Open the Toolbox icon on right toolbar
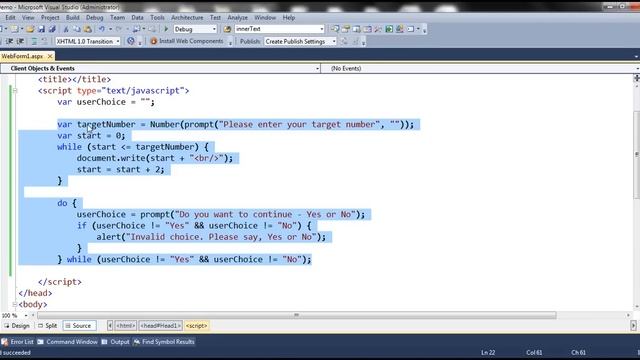This screenshot has width=640, height=360. click(378, 29)
